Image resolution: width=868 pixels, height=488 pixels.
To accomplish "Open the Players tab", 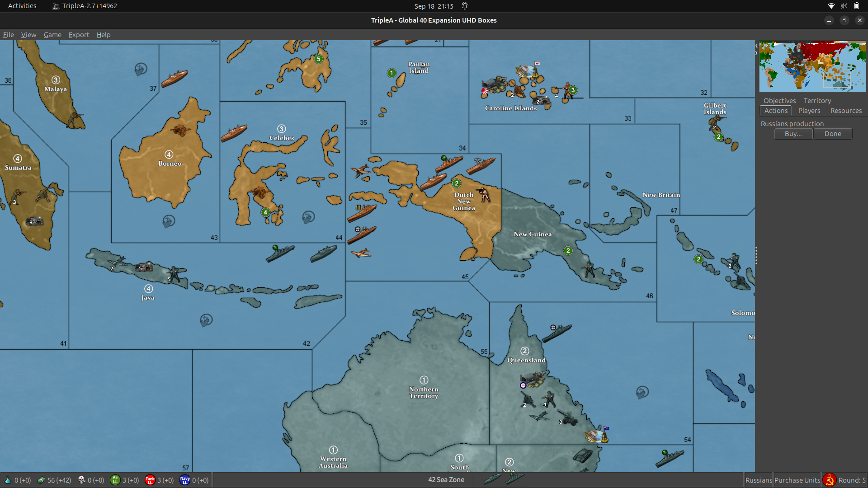I will [809, 111].
